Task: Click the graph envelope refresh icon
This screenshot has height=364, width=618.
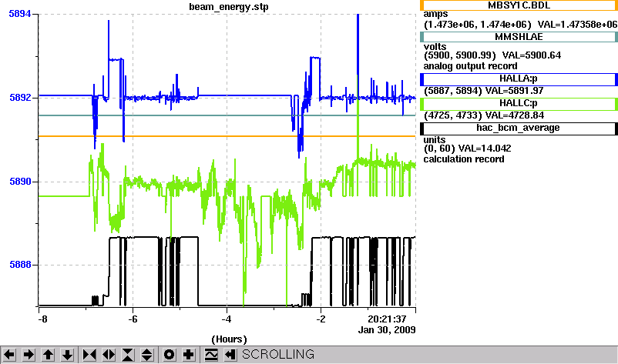Action: (x=211, y=355)
